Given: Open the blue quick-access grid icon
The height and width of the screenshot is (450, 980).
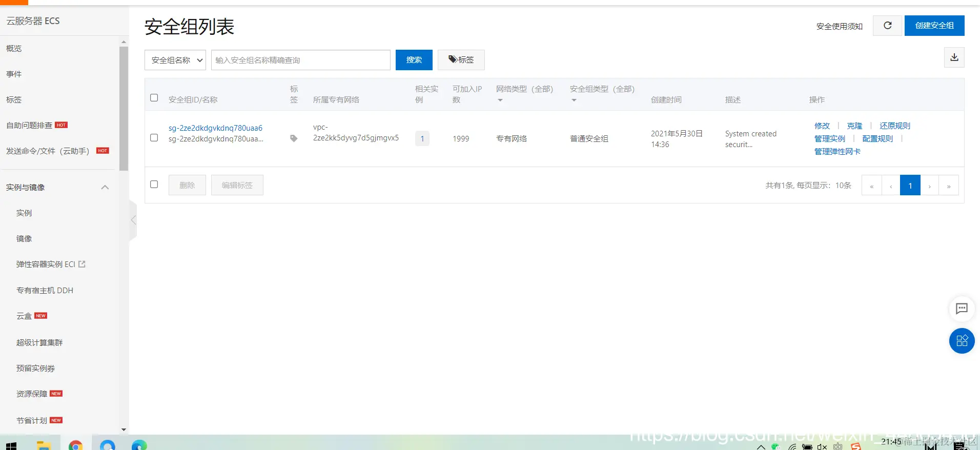Looking at the screenshot, I should coord(962,341).
